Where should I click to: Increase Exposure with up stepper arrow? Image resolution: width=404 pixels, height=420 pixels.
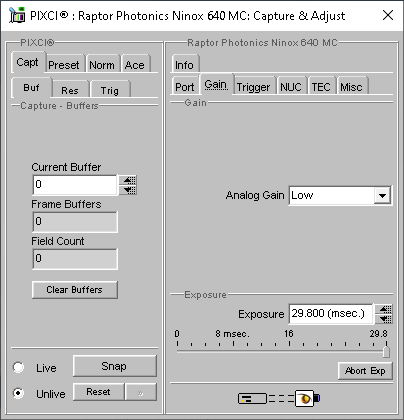coord(384,309)
